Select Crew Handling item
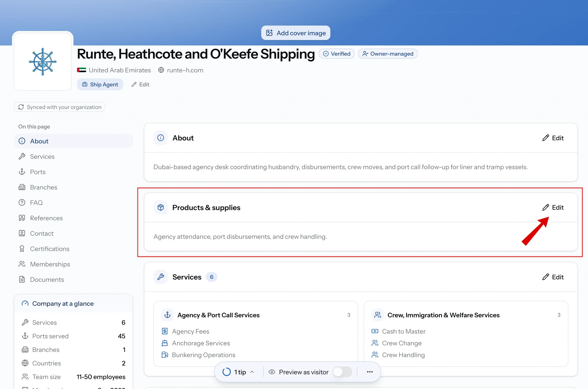 pos(398,355)
